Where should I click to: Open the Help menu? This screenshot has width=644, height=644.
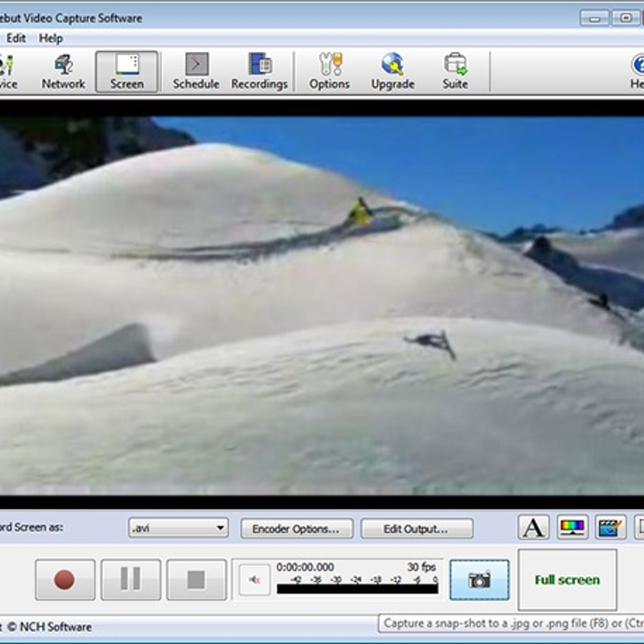click(51, 38)
